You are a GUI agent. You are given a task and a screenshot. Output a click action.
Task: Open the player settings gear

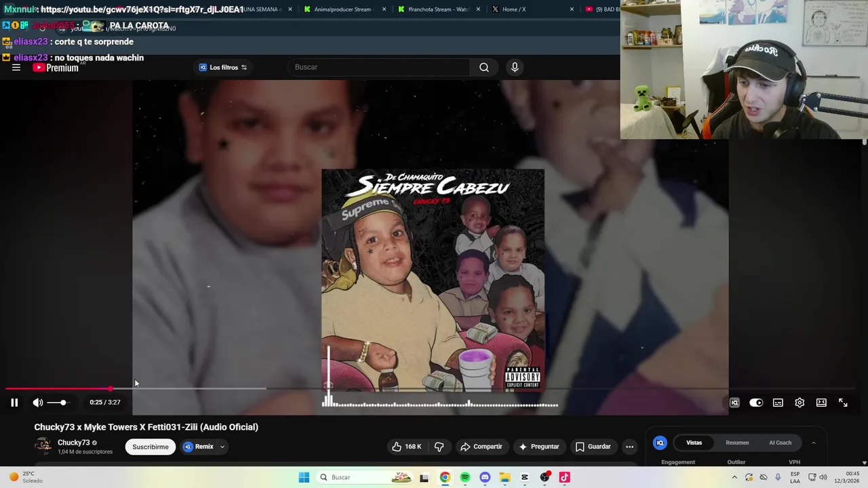click(800, 403)
